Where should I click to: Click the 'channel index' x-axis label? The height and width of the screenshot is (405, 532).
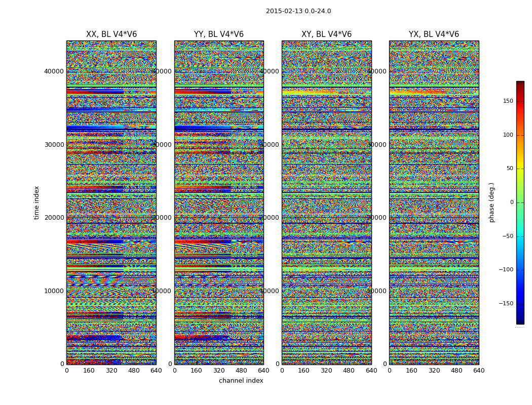click(x=241, y=381)
